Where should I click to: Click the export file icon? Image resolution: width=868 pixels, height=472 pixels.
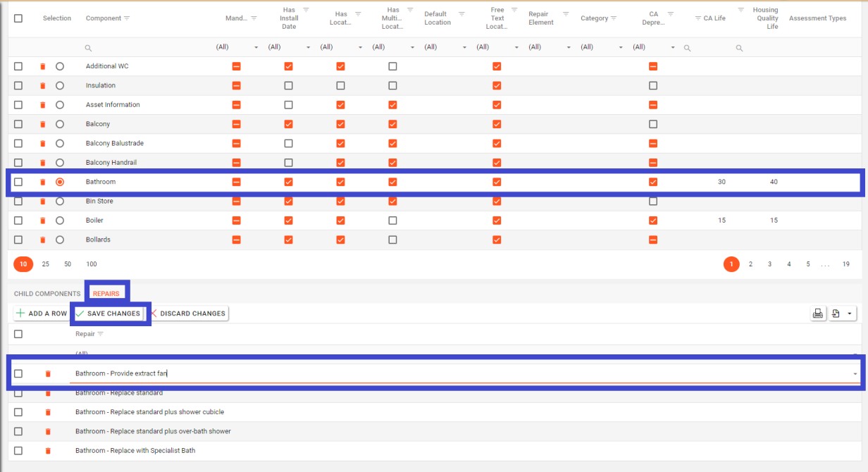pyautogui.click(x=836, y=313)
